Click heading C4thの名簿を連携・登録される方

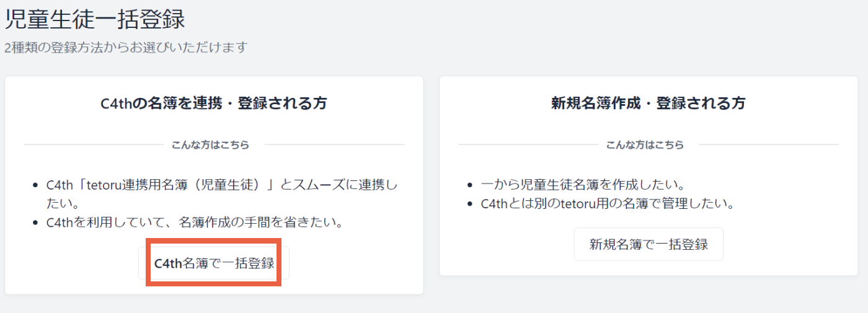point(214,103)
